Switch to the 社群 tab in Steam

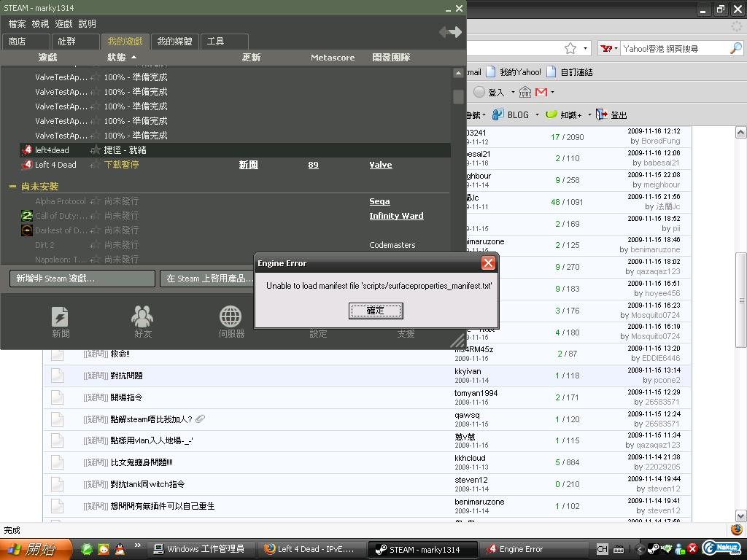pos(76,42)
